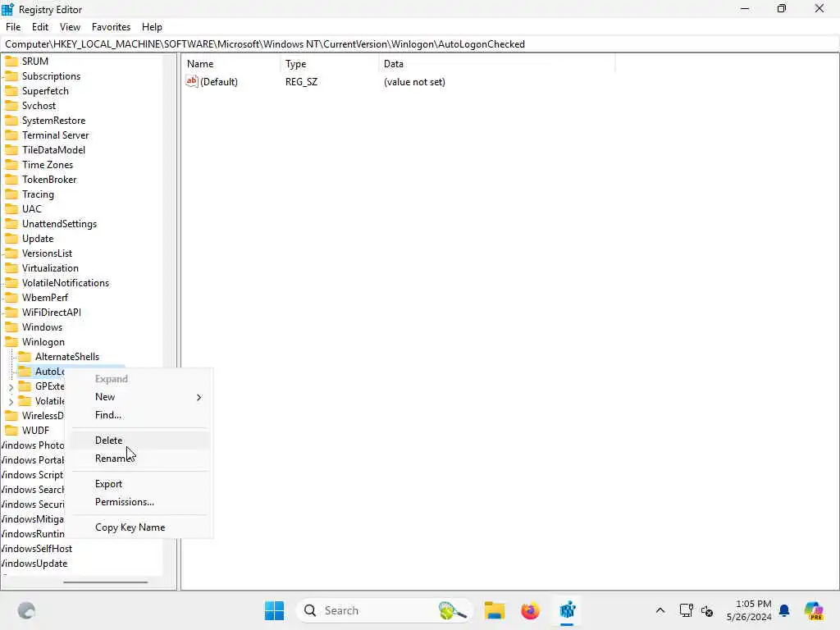840x630 pixels.
Task: Select the SRUM key folder icon
Action: 11,61
